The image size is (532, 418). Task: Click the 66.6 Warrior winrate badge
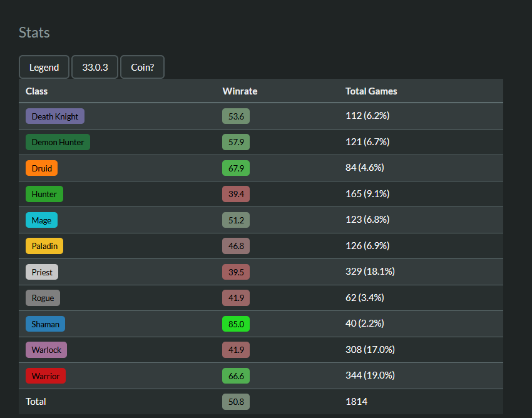[236, 376]
